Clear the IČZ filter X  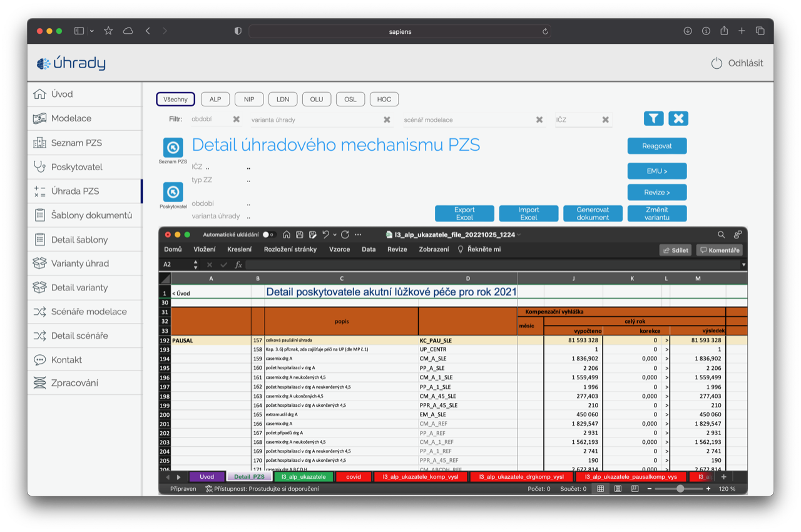[606, 120]
